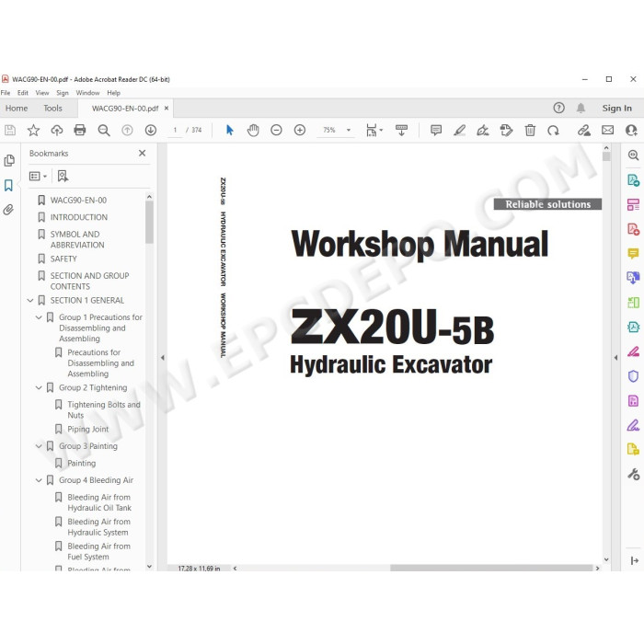This screenshot has height=644, width=644.
Task: Click the document vertical scrollbar thumb
Action: (x=606, y=156)
